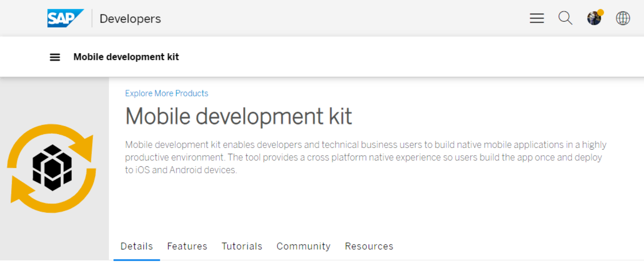Open the top-right hamburger menu
The image size is (644, 265).
pyautogui.click(x=537, y=18)
